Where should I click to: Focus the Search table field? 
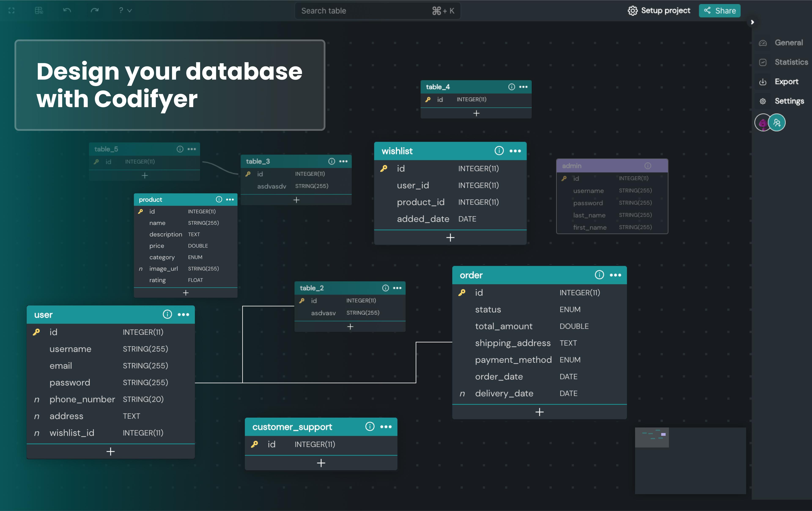377,11
